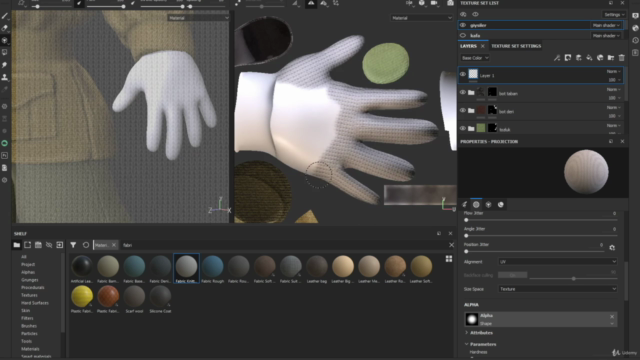Switch to the Layers tab
Viewport: 640px width, 360px height.
click(x=468, y=46)
